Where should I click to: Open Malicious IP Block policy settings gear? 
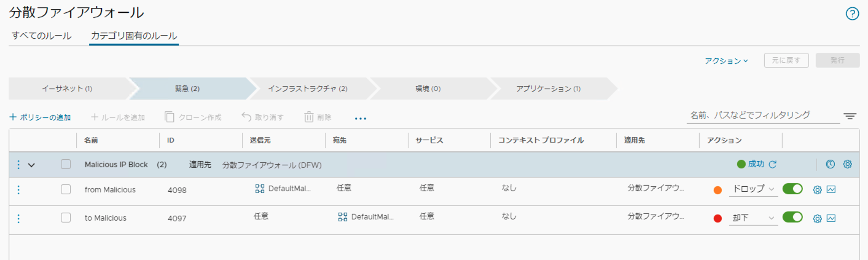pyautogui.click(x=847, y=164)
